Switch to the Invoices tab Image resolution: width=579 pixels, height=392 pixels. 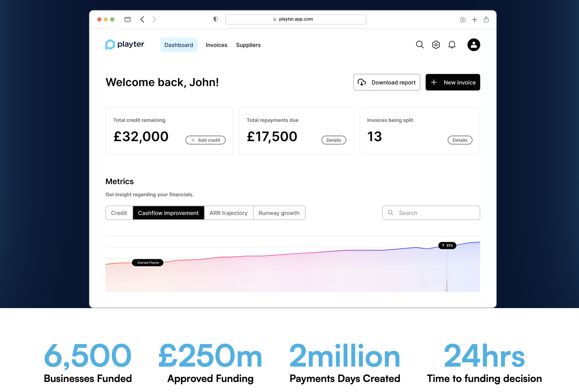click(216, 45)
